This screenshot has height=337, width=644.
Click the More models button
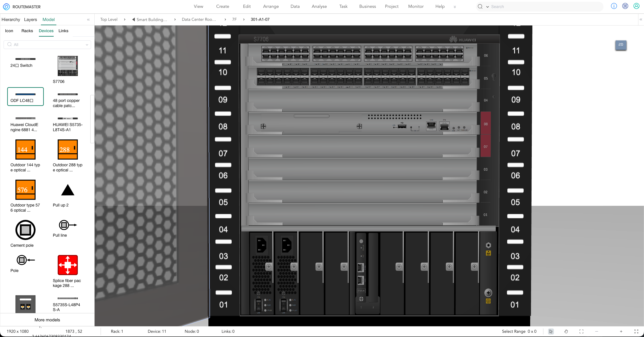pyautogui.click(x=47, y=320)
